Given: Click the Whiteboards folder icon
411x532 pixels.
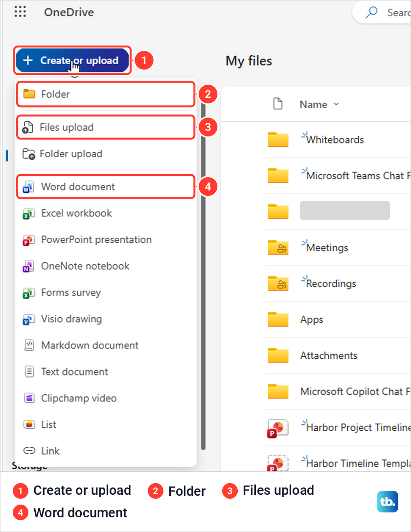Looking at the screenshot, I should 278,139.
